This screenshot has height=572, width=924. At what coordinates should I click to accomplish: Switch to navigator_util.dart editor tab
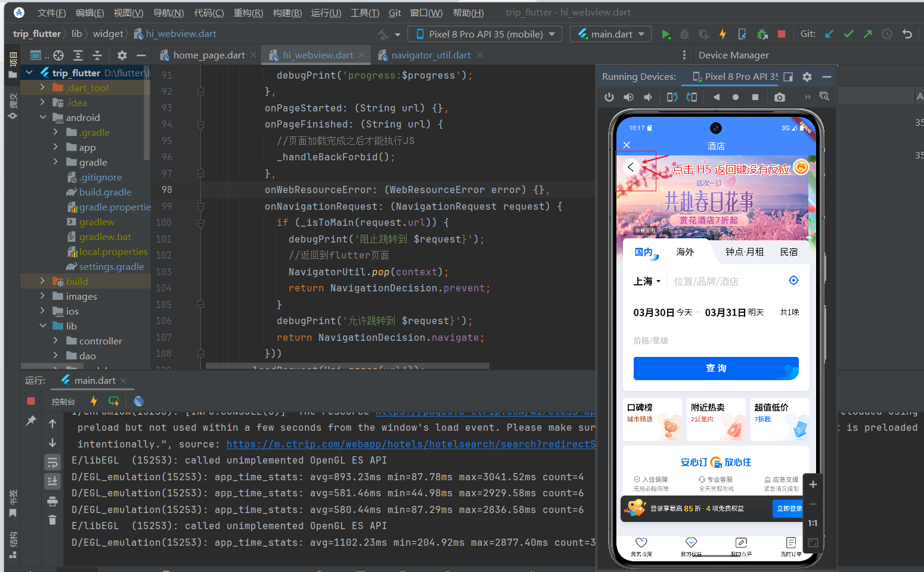[430, 55]
